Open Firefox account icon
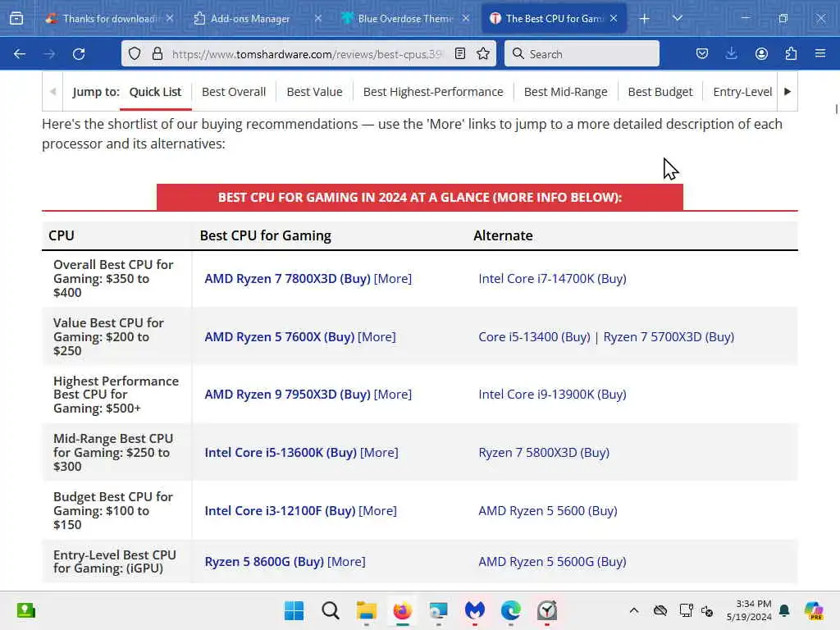 761,53
